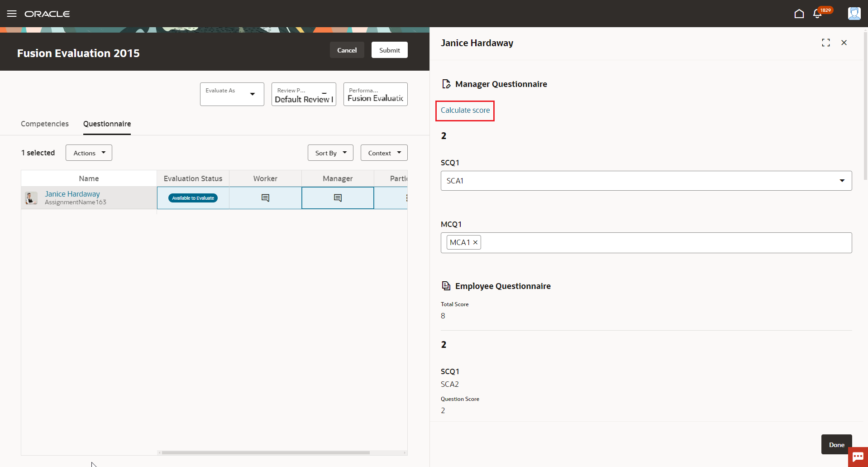Expand the Sort By menu
Image resolution: width=868 pixels, height=467 pixels.
pyautogui.click(x=330, y=153)
